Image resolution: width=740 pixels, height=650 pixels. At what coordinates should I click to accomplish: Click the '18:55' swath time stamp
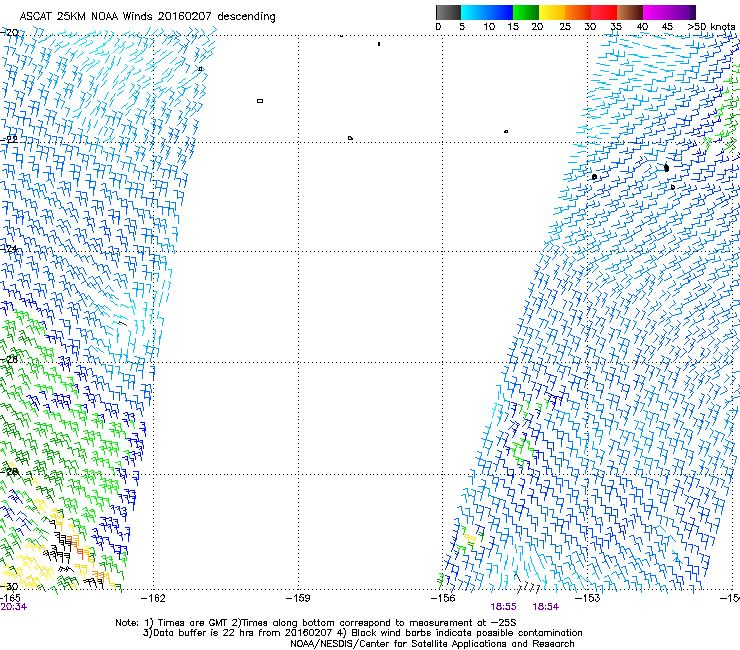tap(503, 607)
